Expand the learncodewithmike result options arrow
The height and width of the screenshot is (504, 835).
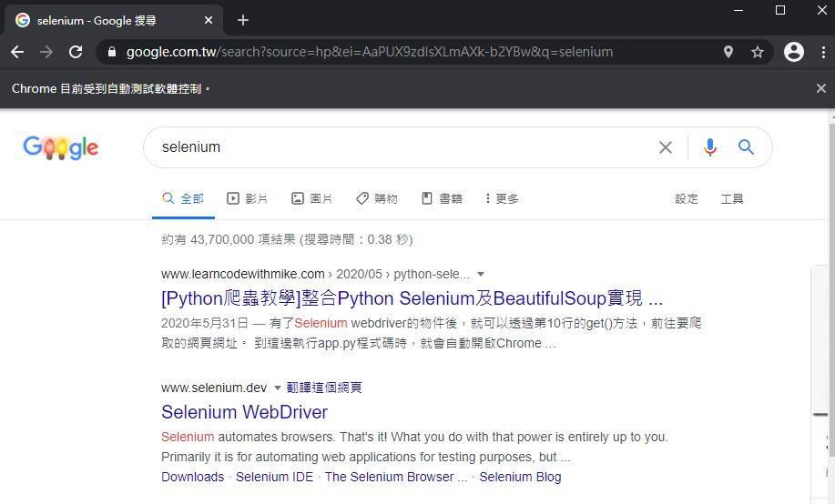click(481, 274)
